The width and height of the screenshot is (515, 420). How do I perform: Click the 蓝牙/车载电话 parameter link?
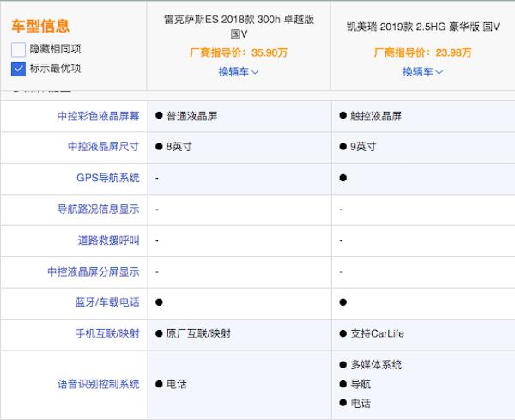pyautogui.click(x=107, y=302)
